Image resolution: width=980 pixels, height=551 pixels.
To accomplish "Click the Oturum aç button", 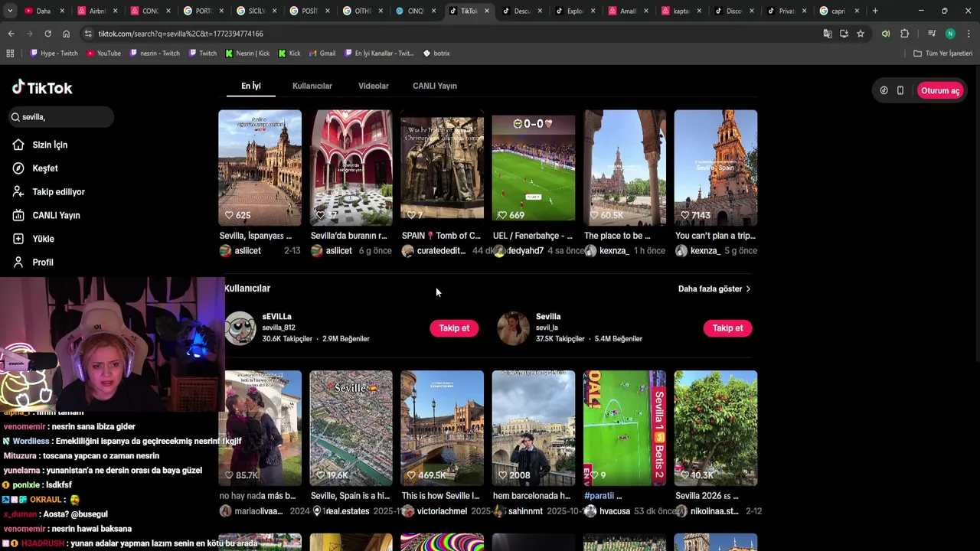I will [x=940, y=90].
